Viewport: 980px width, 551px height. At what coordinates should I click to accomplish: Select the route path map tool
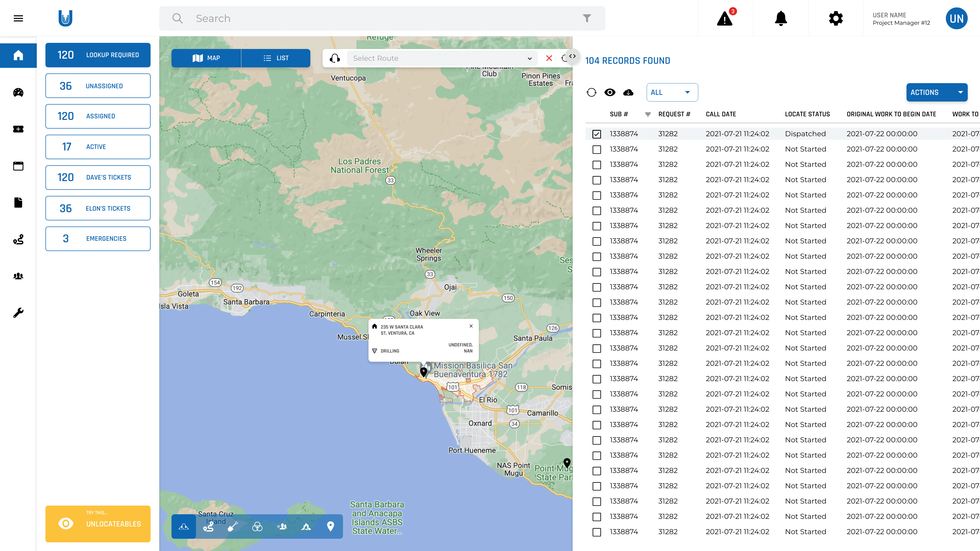[x=208, y=526]
